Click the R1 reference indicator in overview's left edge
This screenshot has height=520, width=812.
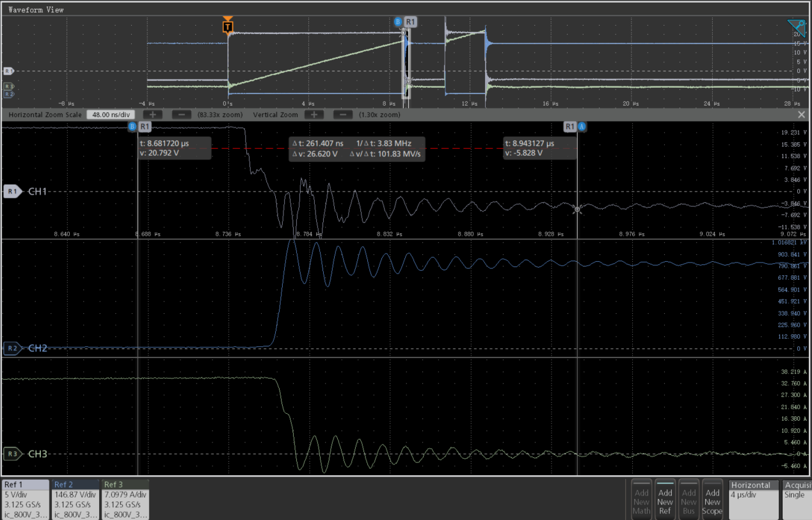point(8,71)
